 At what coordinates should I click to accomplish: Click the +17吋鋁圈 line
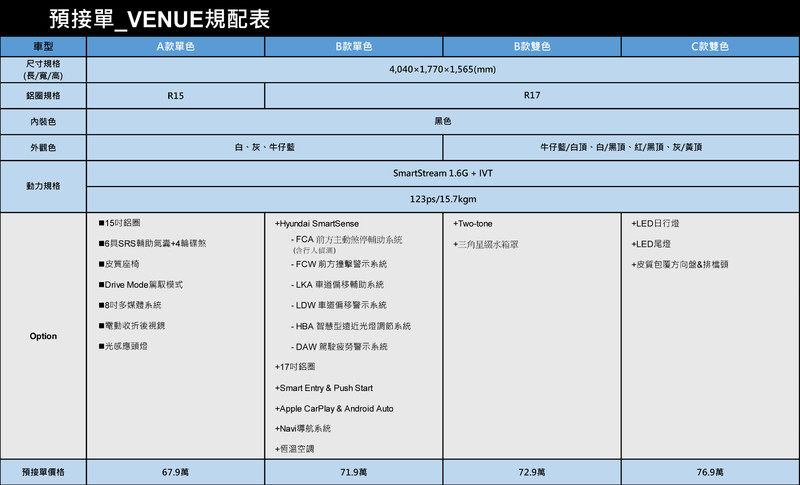point(295,367)
